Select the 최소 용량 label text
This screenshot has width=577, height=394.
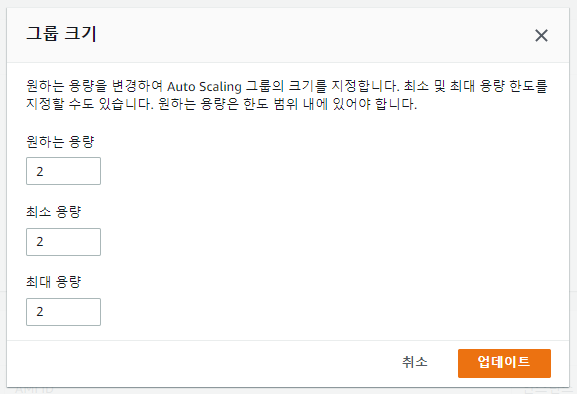click(x=54, y=212)
